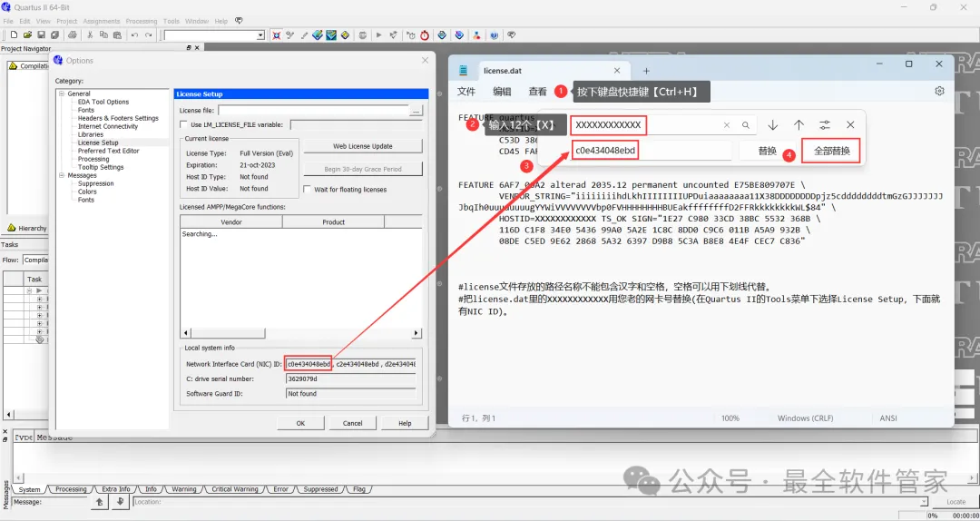The image size is (980, 521).
Task: Close the find and replace bar
Action: point(850,125)
